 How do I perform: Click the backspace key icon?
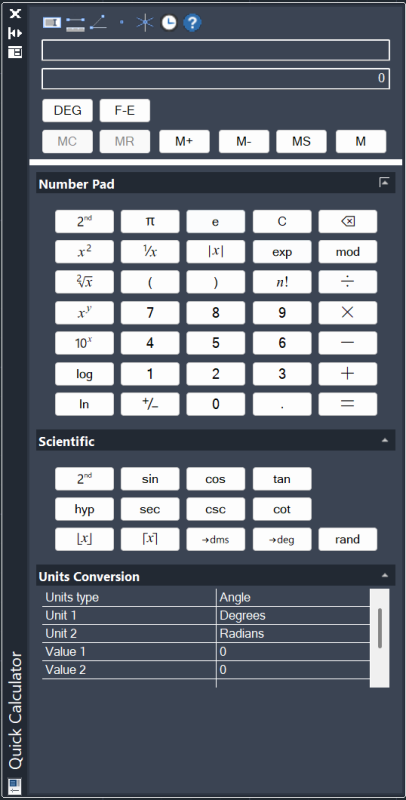coord(348,221)
